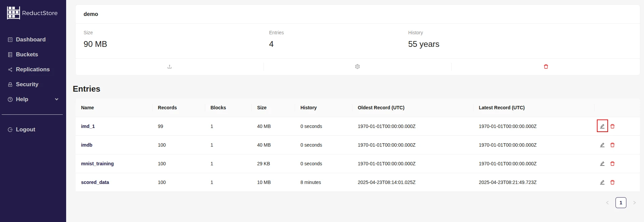Rename the imd_1 entry with pencil icon
Viewport: 644px width, 222px height.
pos(602,126)
